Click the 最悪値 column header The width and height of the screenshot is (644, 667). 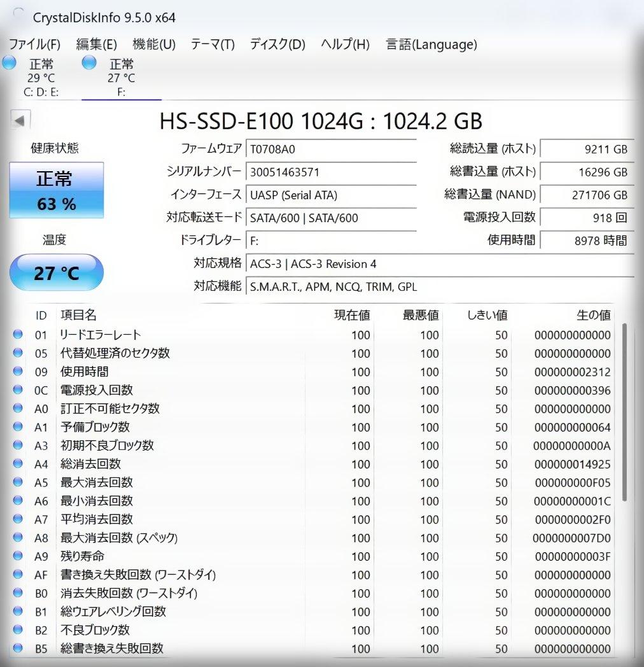421,315
